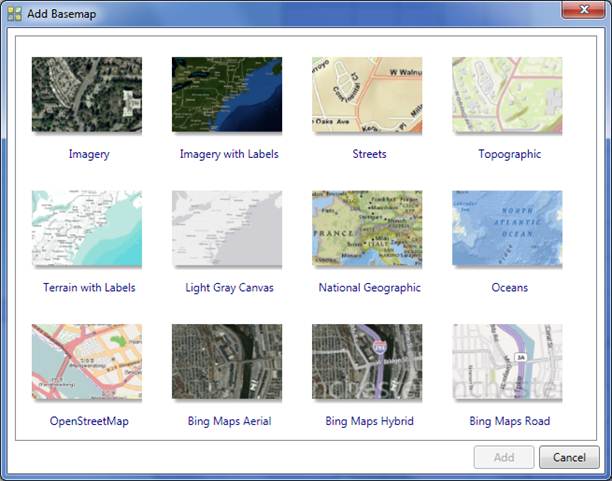Click the Cancel button
Image resolution: width=612 pixels, height=481 pixels.
pos(569,457)
